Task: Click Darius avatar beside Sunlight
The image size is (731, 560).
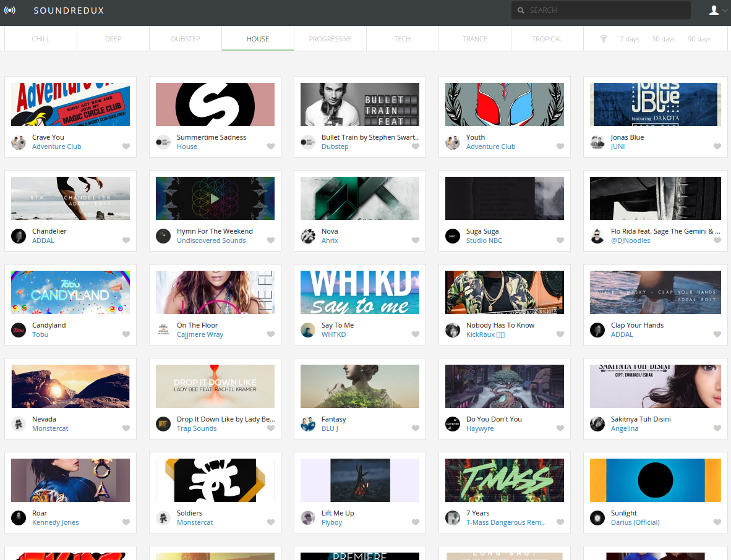Action: click(x=597, y=518)
